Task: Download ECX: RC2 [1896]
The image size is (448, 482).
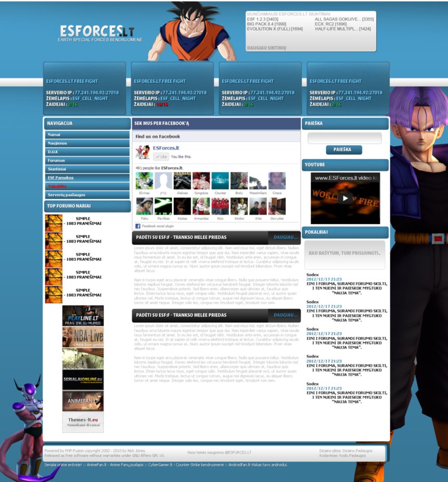Action: pyautogui.click(x=330, y=24)
